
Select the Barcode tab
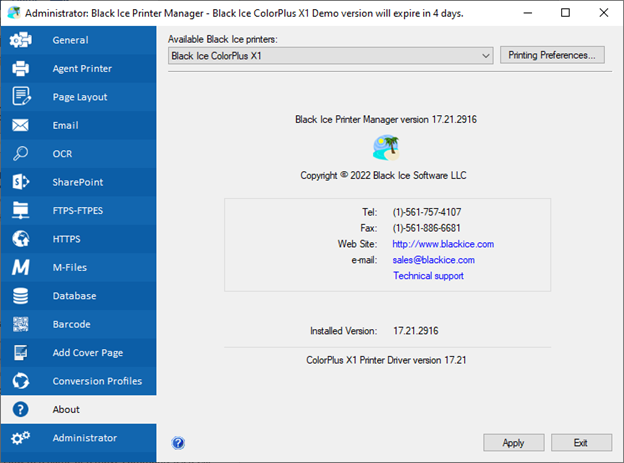pyautogui.click(x=79, y=324)
